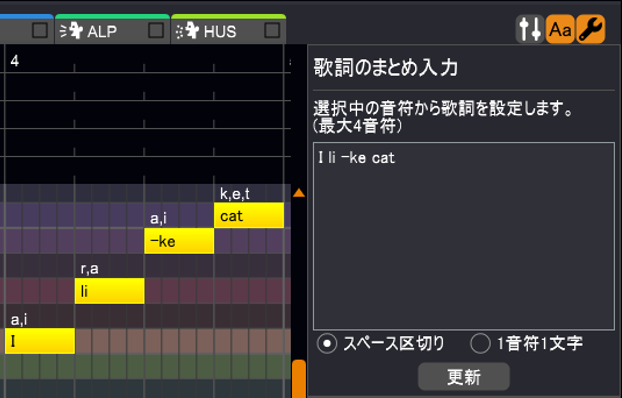Click the ALP track character icon
622x398 pixels.
(72, 31)
